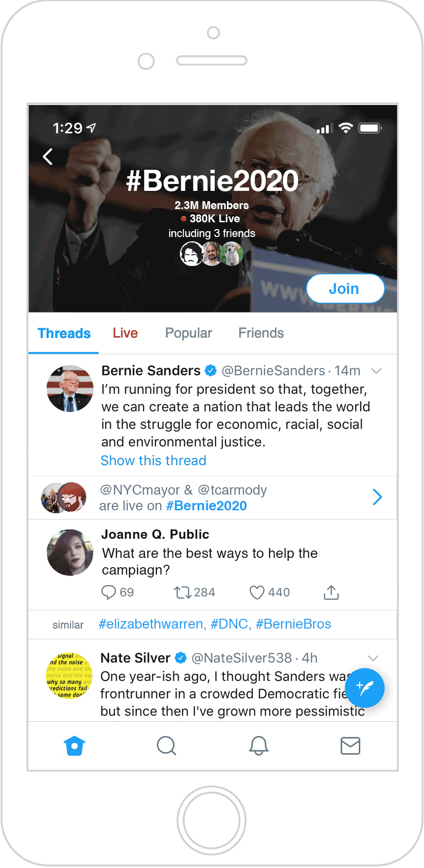The height and width of the screenshot is (868, 424).
Task: Share Joanne Q. Public's tweet
Action: (331, 592)
